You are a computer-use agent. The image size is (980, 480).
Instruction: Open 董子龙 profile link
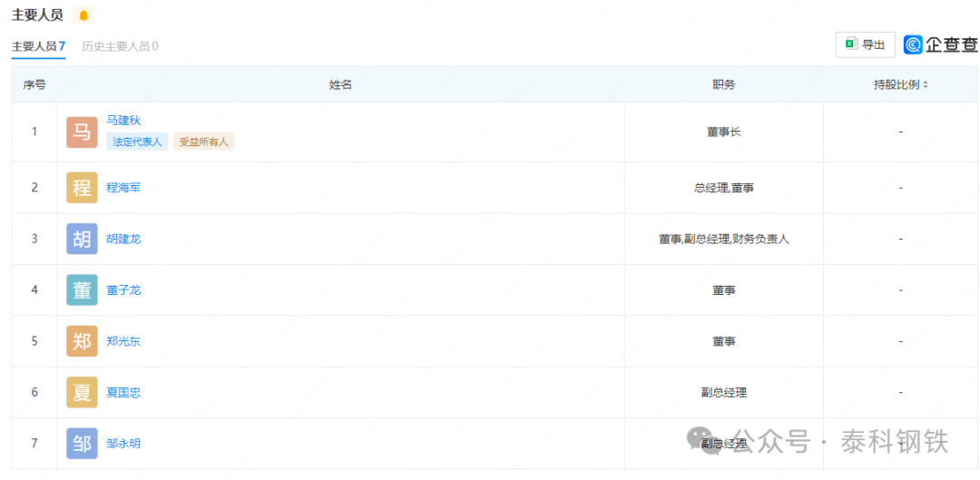(x=123, y=290)
